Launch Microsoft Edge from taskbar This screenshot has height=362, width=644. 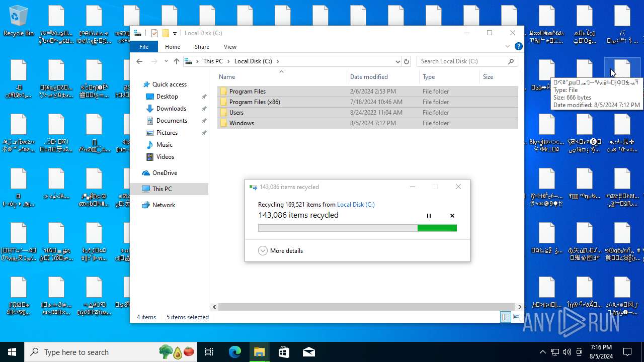[x=235, y=352]
